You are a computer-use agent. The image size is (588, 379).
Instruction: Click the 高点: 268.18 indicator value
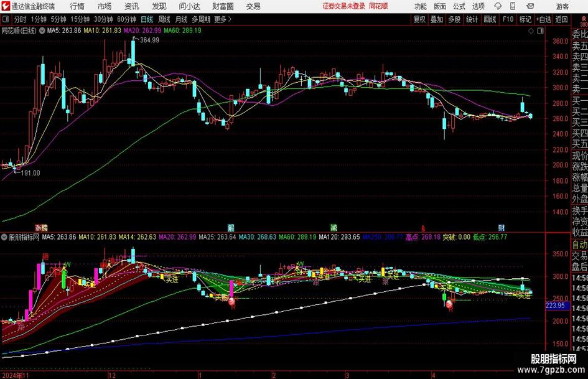pyautogui.click(x=422, y=237)
